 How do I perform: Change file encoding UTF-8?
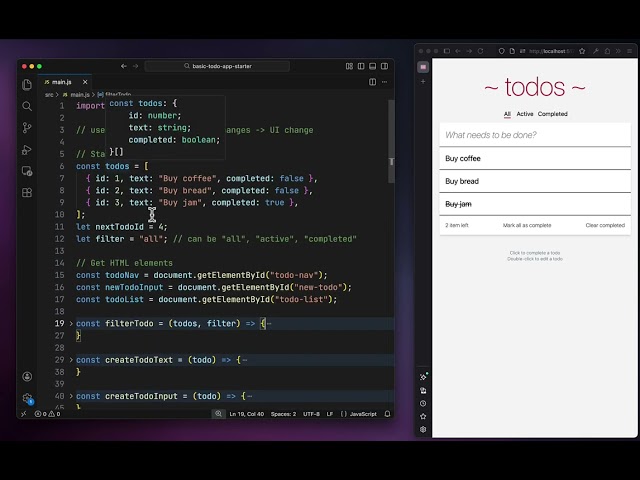(311, 414)
